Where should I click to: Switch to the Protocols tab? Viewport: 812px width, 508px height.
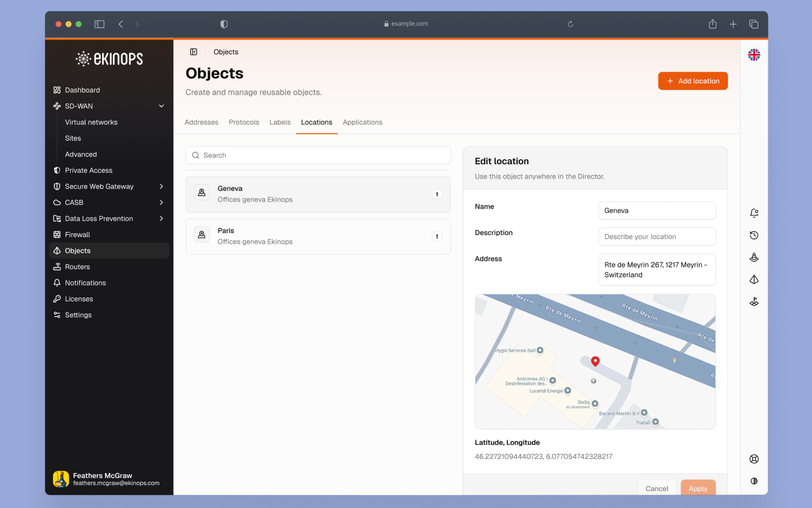(x=243, y=122)
